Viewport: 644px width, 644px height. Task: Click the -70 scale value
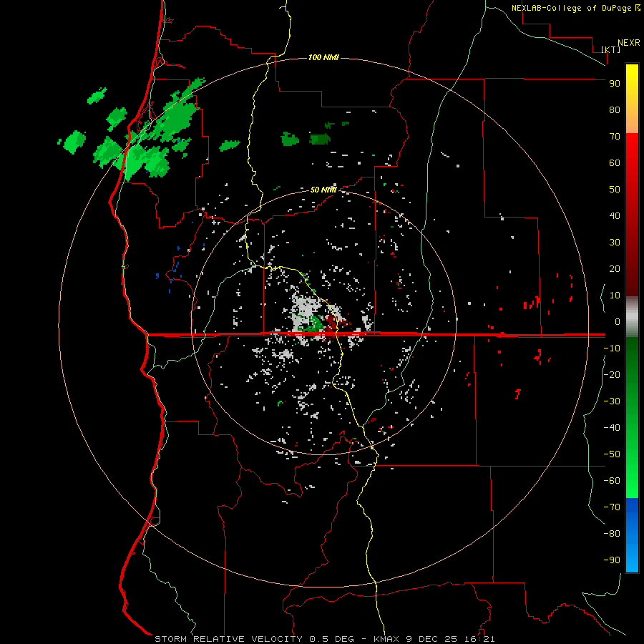[x=612, y=507]
